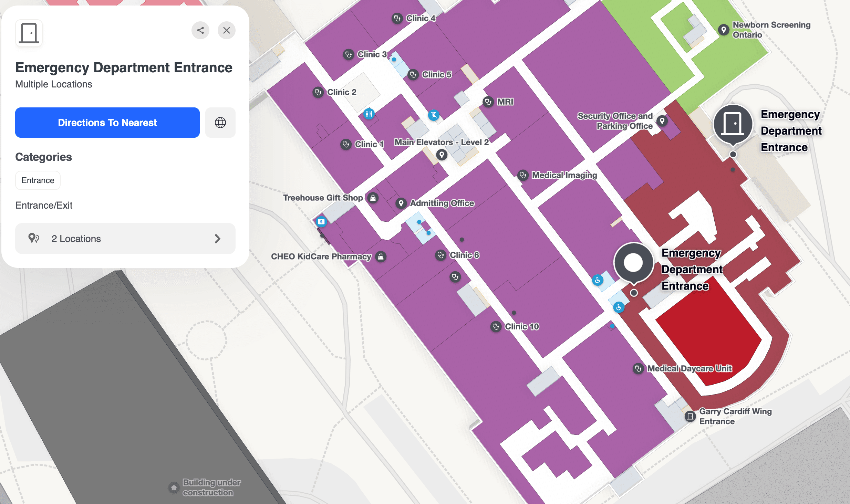This screenshot has width=850, height=504.
Task: Click CHEO KidCare Pharmacy label text
Action: coord(321,256)
